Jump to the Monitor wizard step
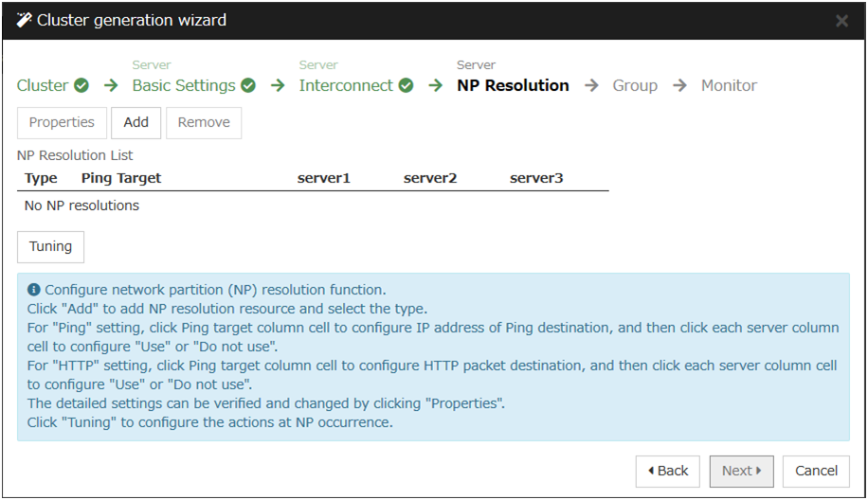Screen dimensions: 868x500 click(729, 85)
